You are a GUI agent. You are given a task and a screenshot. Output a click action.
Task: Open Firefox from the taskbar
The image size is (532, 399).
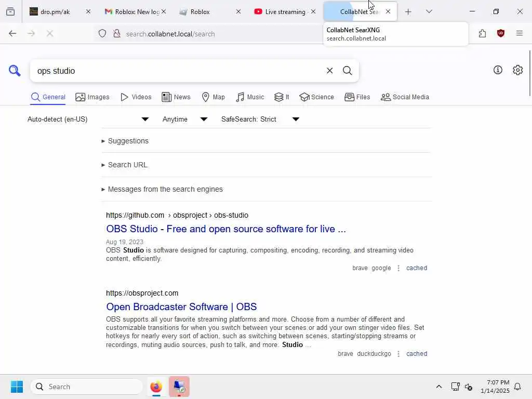tap(156, 387)
